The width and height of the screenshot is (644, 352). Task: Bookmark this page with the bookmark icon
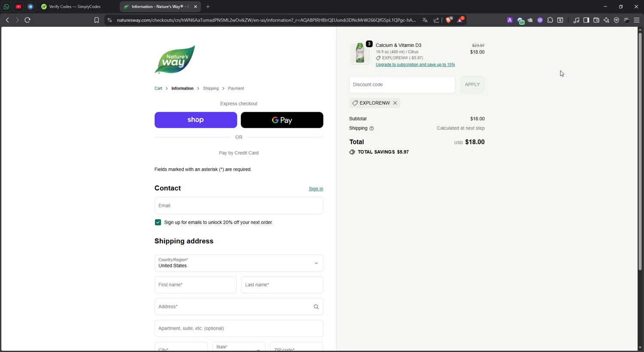pyautogui.click(x=97, y=20)
